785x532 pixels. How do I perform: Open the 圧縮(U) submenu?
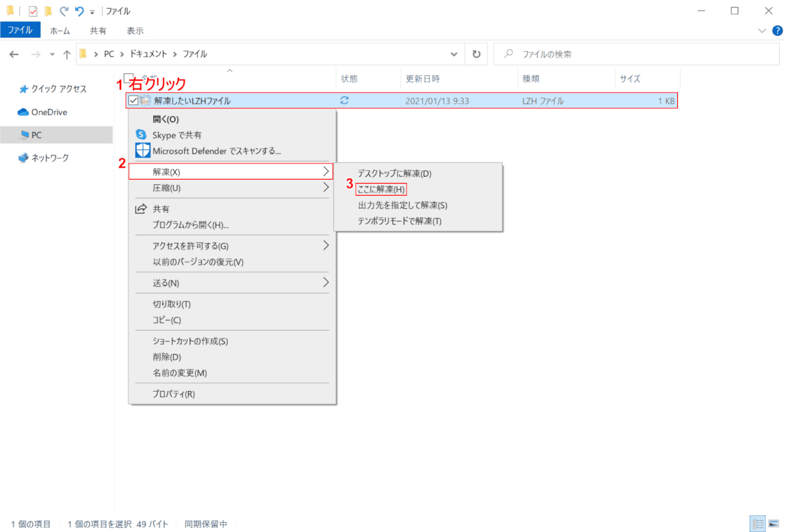click(232, 188)
